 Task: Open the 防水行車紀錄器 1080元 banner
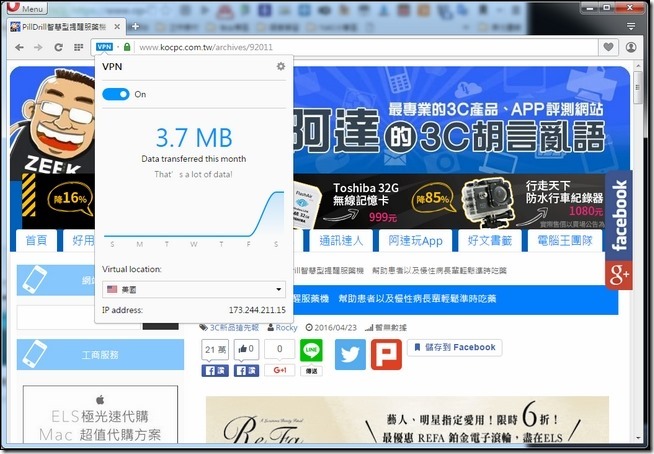click(x=534, y=202)
